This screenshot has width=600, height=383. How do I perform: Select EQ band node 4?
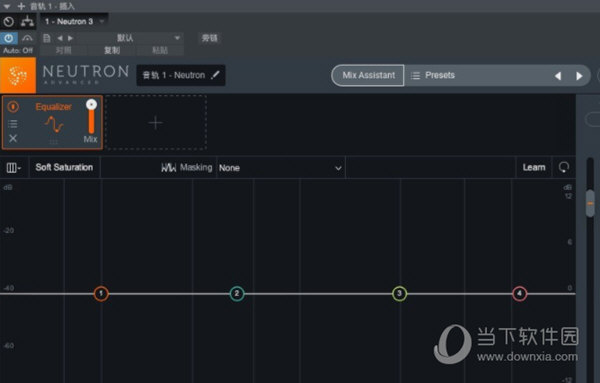519,293
